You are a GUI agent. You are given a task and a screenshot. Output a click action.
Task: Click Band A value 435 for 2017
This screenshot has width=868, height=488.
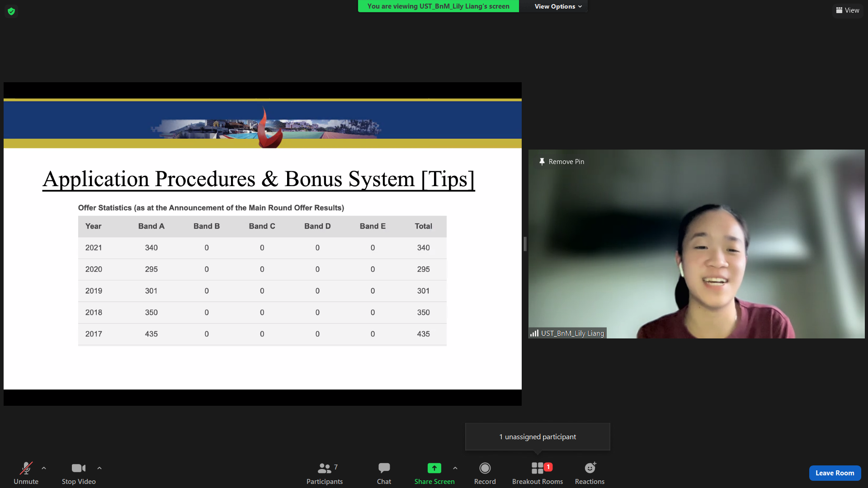point(151,334)
